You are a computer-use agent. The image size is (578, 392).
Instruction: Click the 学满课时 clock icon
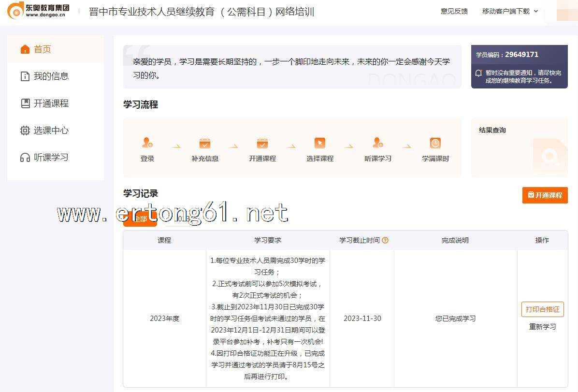[x=435, y=143]
